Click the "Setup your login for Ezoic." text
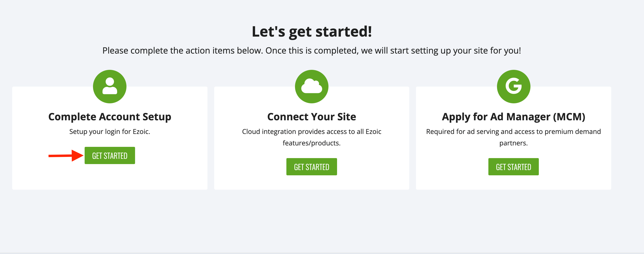The image size is (644, 254). click(x=110, y=132)
